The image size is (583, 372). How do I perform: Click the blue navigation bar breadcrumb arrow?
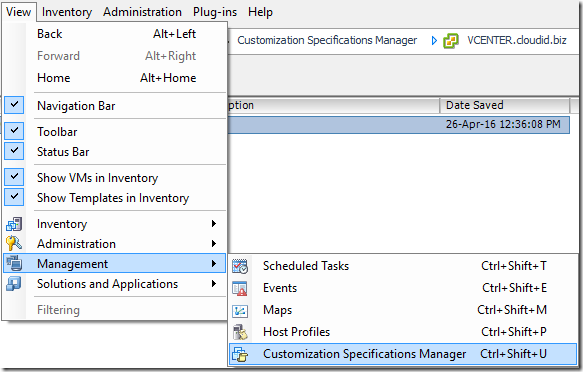click(434, 41)
